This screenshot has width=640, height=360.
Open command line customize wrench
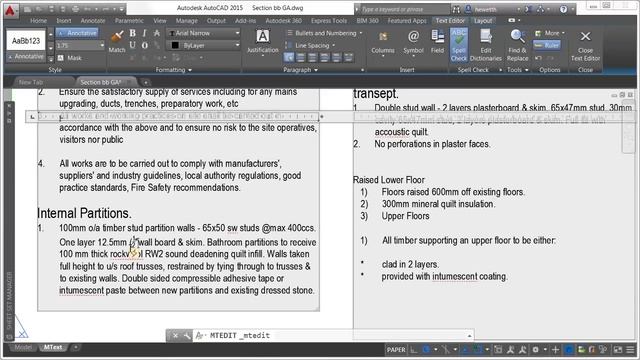coord(187,336)
